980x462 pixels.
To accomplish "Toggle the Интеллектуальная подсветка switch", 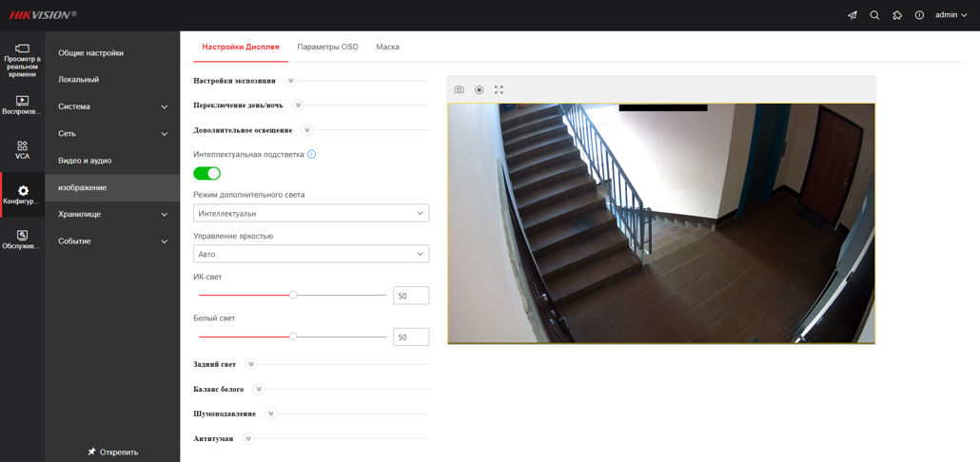I will 206,173.
